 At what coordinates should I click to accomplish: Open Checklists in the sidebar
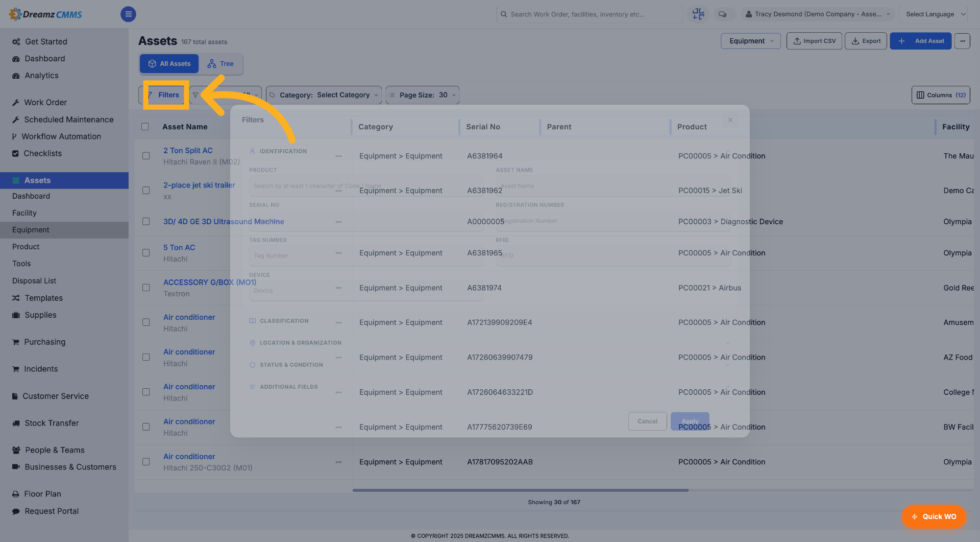(x=42, y=153)
